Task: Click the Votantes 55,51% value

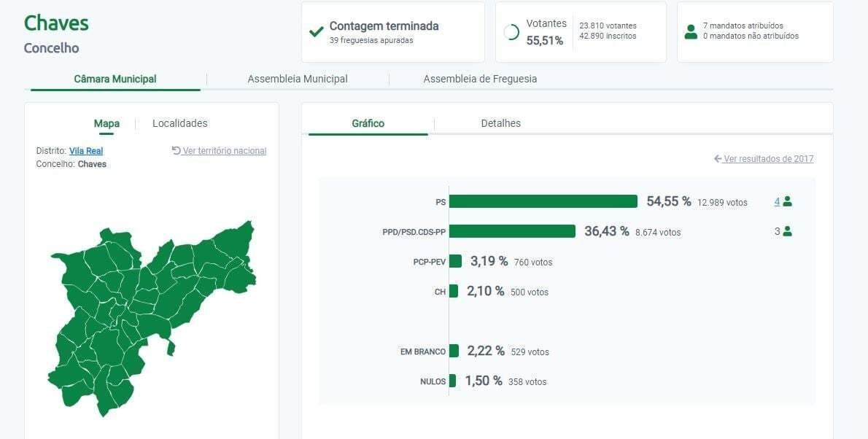Action: tap(546, 40)
